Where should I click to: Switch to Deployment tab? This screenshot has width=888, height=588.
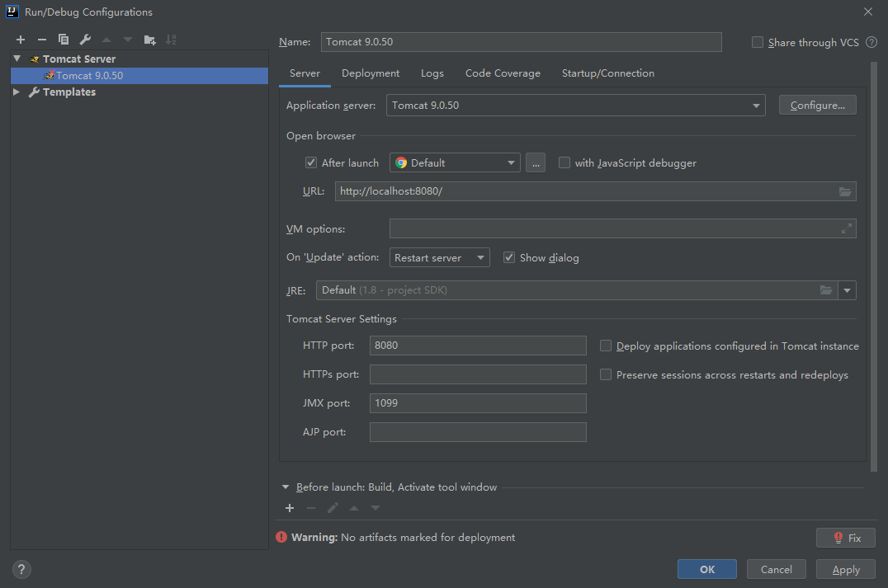tap(371, 73)
